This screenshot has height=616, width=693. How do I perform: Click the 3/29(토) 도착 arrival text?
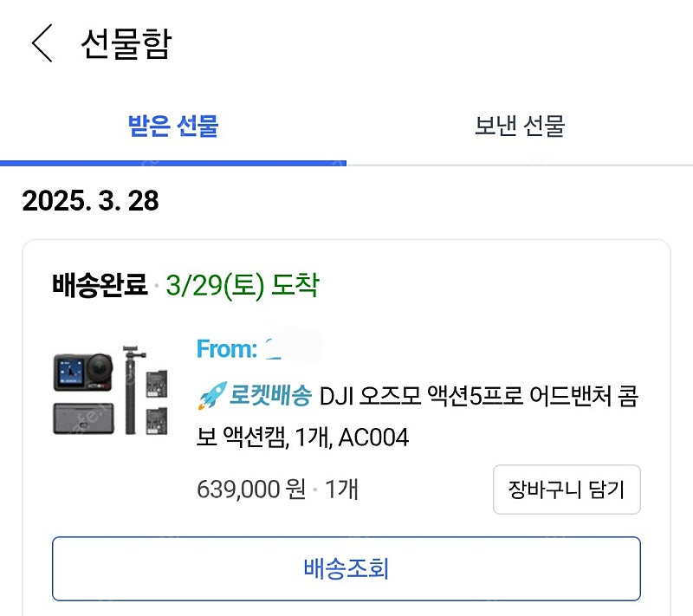pos(243,285)
